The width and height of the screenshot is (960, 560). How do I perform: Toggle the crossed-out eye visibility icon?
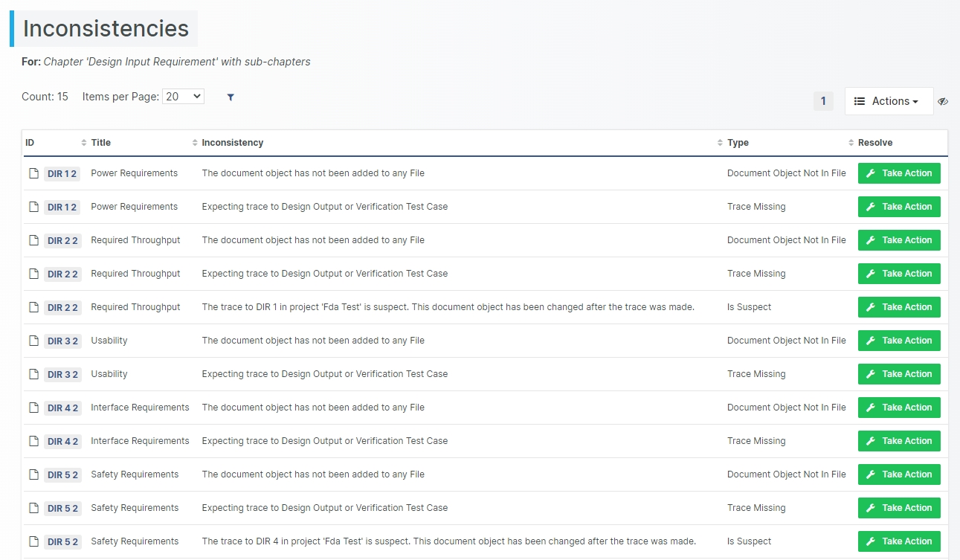tap(943, 101)
